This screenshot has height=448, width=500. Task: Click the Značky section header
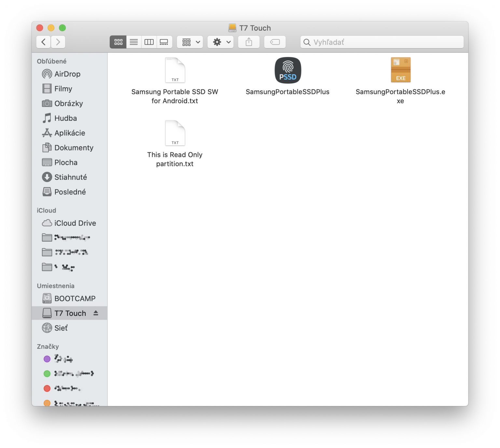pyautogui.click(x=48, y=346)
